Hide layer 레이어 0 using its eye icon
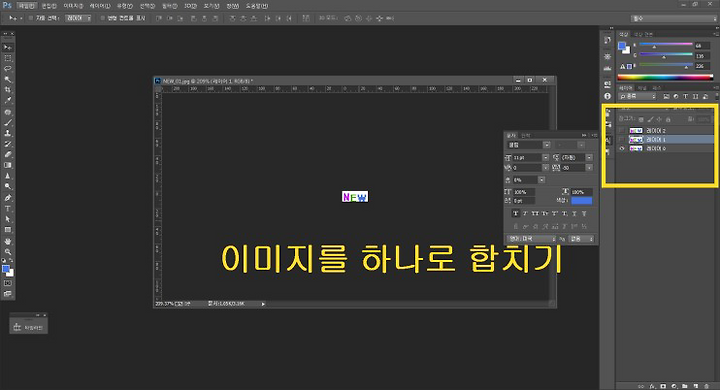Screen dimensions: 720x390 (x=622, y=148)
